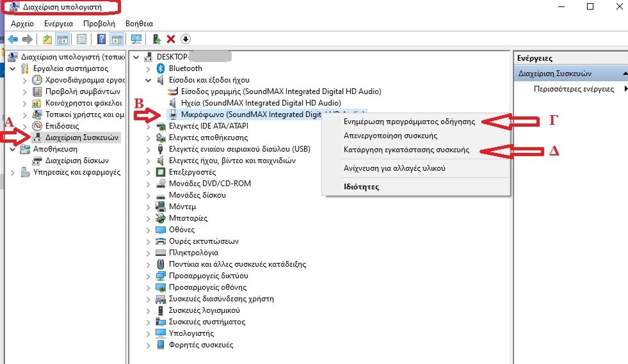
Task: Click the Scan for hardware changes monitor icon
Action: click(136, 40)
